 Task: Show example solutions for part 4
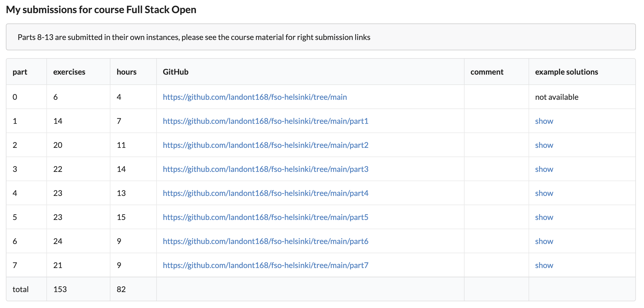point(544,193)
